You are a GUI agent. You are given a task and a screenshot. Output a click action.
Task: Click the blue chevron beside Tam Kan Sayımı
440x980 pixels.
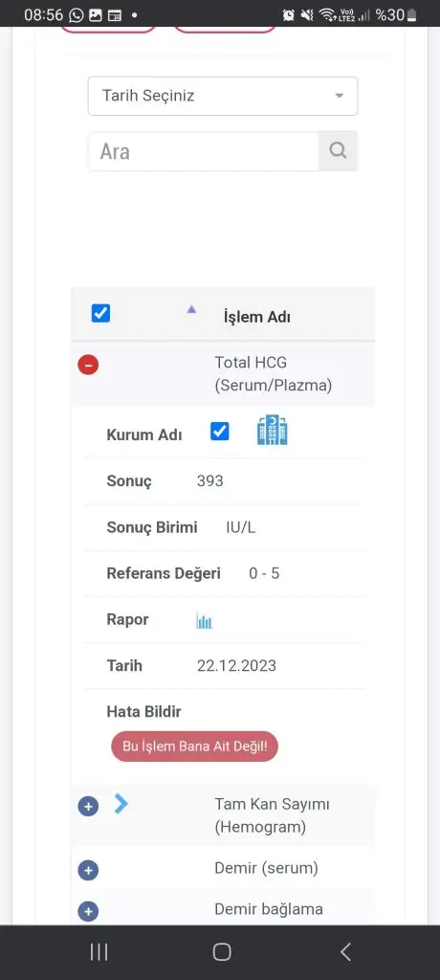point(121,804)
